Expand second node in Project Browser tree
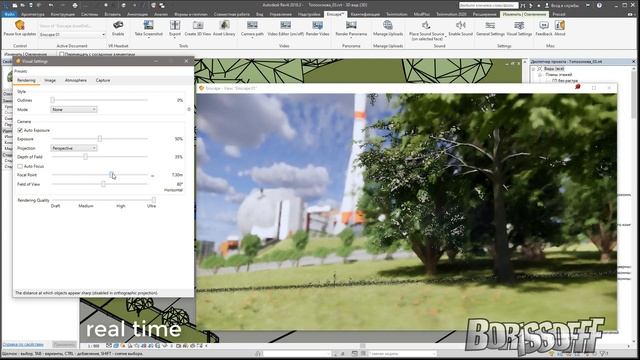 [540, 75]
